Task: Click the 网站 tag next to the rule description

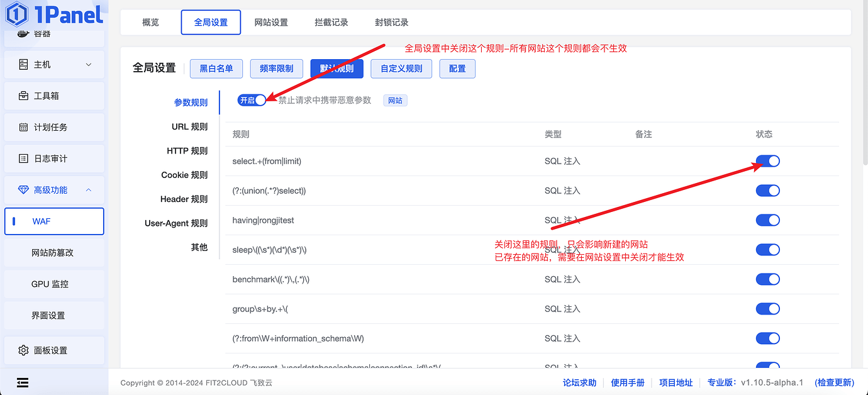Action: coord(395,99)
